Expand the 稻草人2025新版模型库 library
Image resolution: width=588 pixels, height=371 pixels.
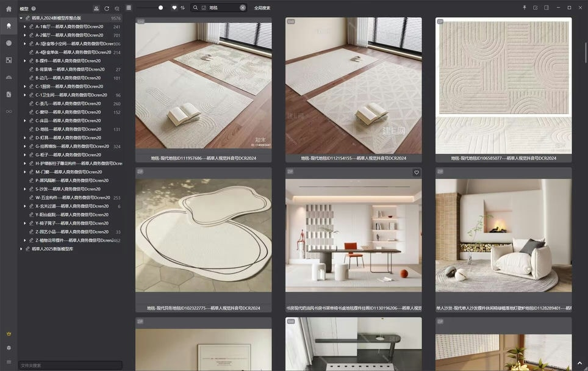21,249
